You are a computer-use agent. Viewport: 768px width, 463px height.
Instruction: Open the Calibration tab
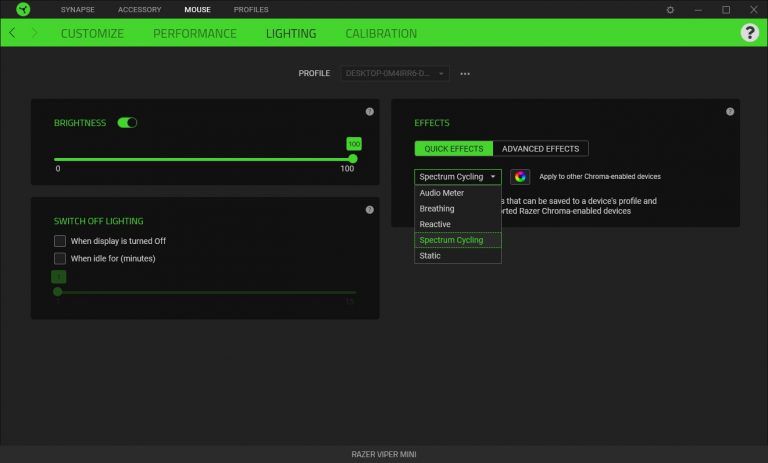pyautogui.click(x=381, y=33)
